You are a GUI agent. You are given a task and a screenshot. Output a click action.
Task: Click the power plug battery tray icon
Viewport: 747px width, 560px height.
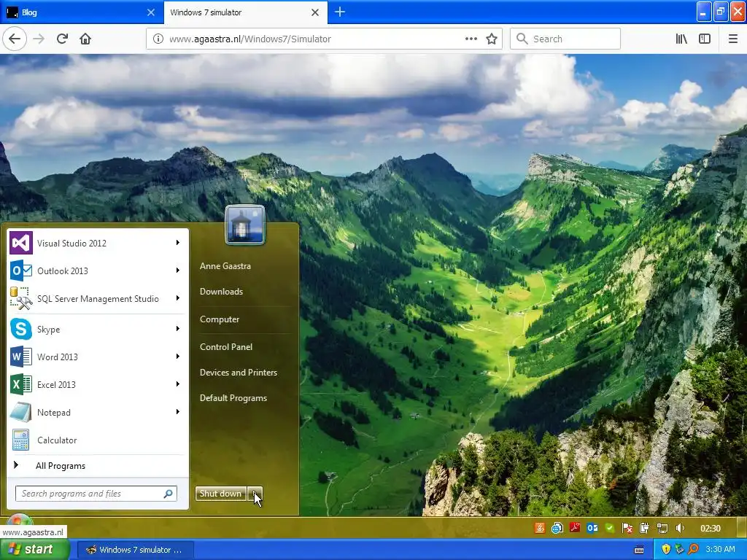644,528
